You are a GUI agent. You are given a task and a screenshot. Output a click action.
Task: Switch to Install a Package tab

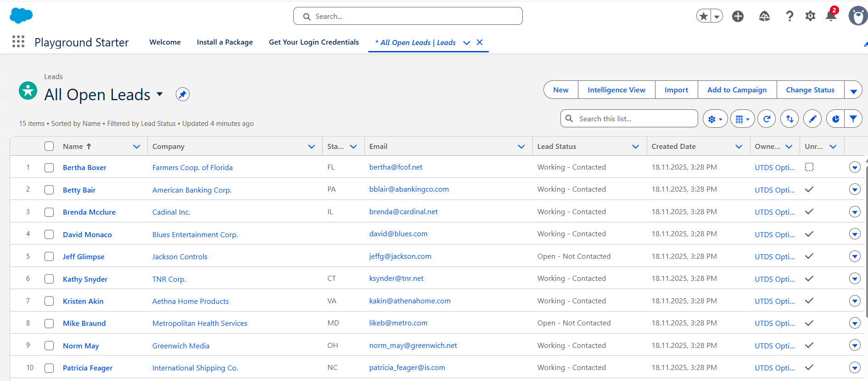[x=225, y=42]
